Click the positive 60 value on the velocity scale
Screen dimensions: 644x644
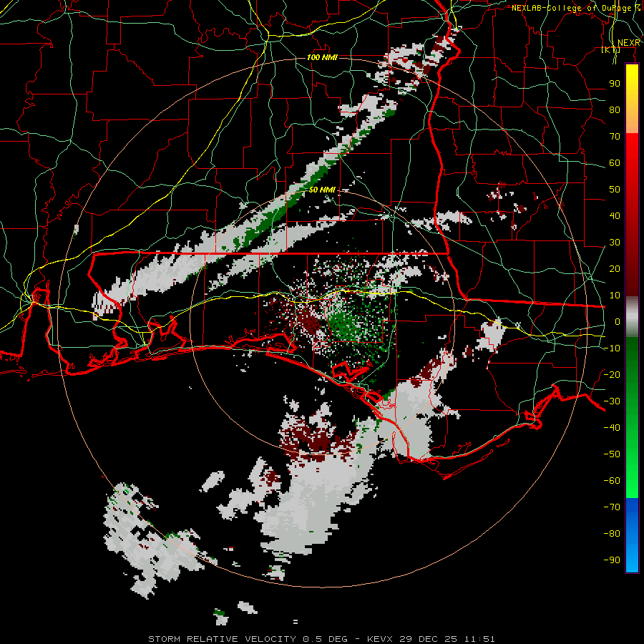click(x=615, y=163)
